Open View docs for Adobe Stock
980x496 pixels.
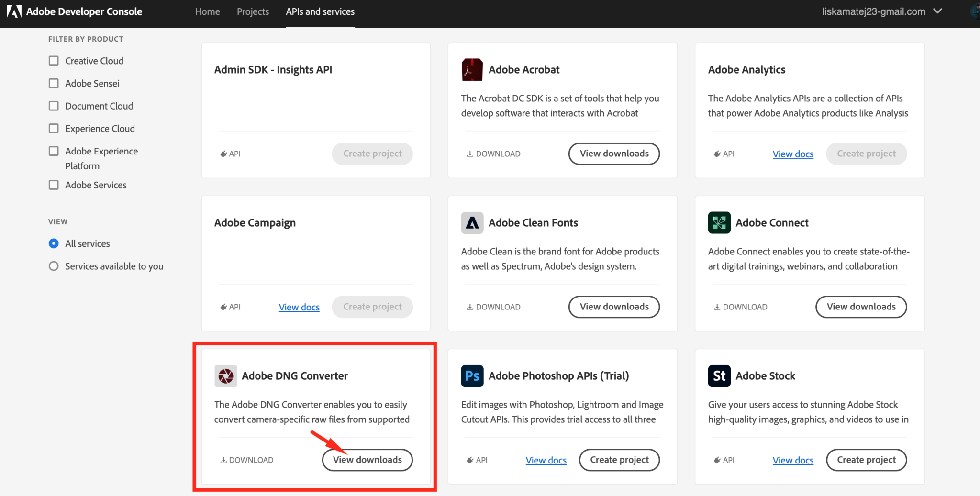tap(793, 460)
